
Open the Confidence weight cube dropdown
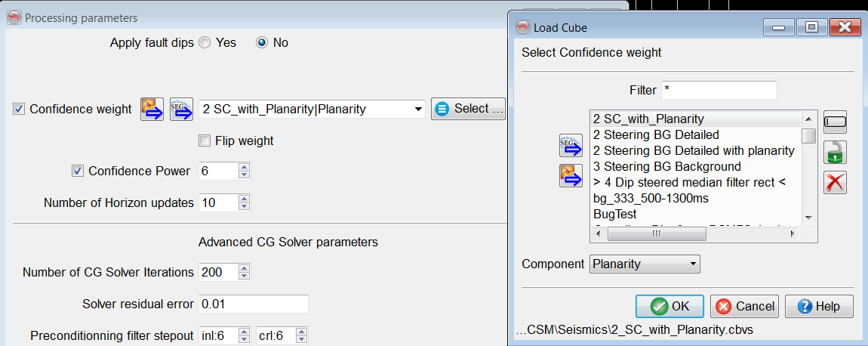coord(419,110)
